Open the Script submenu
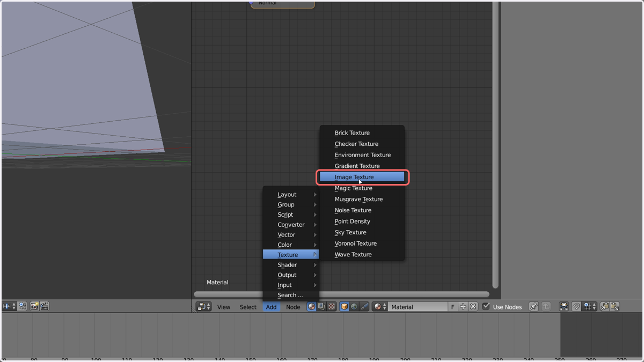Screen dimensions: 644x362 click(x=291, y=215)
